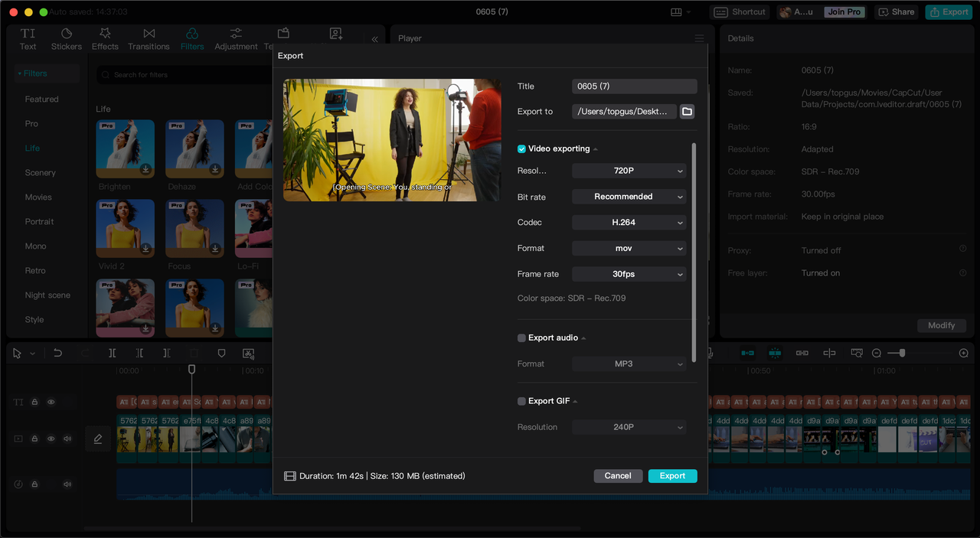Download the Brighten filter
This screenshot has height=538, width=980.
[145, 169]
